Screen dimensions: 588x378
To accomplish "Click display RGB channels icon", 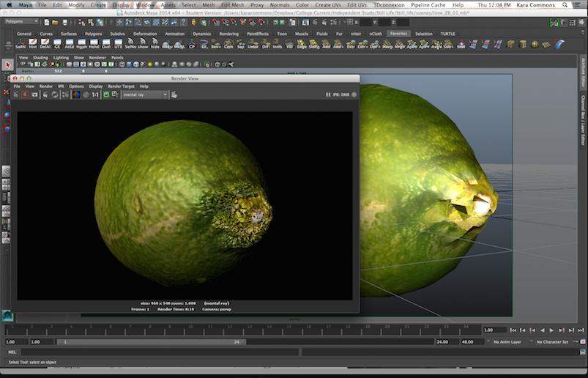I will [76, 94].
